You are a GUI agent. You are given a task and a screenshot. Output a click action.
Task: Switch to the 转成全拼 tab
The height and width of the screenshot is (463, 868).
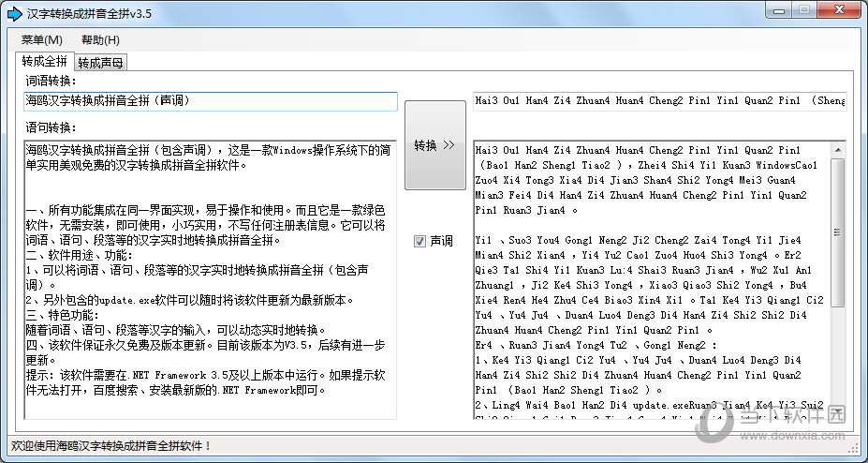[x=45, y=60]
